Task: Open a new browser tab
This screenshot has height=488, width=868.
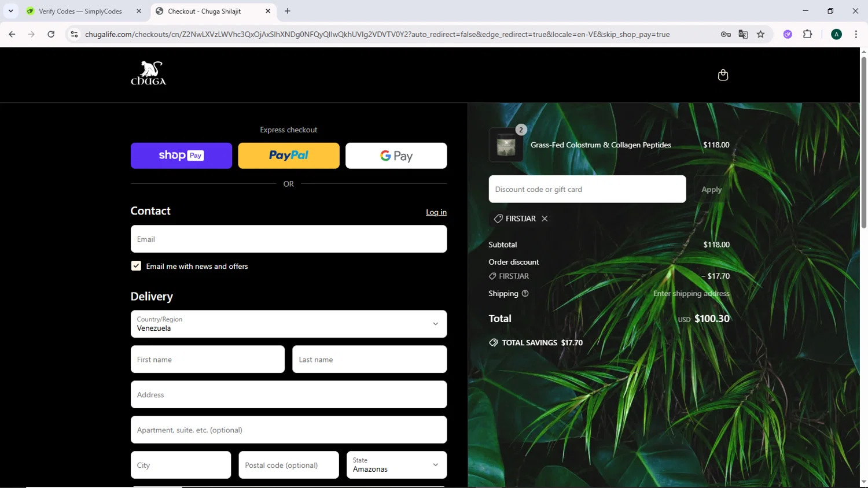Action: [x=288, y=11]
